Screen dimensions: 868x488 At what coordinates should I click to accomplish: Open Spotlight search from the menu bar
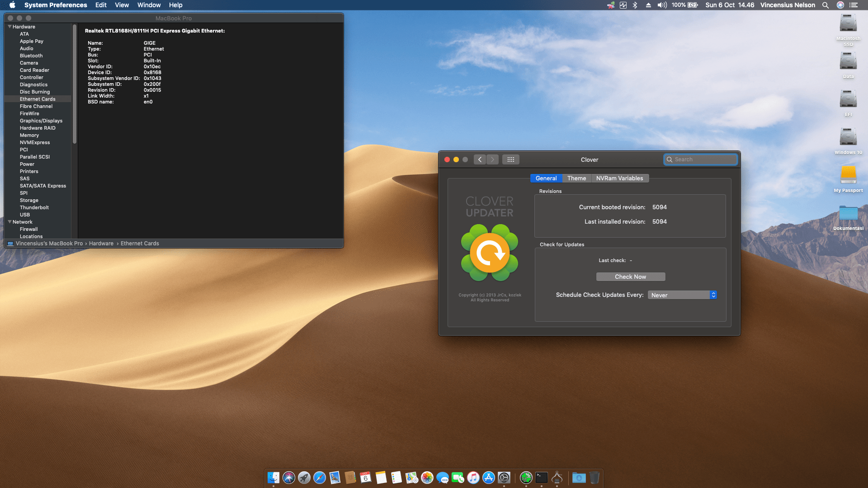[826, 5]
